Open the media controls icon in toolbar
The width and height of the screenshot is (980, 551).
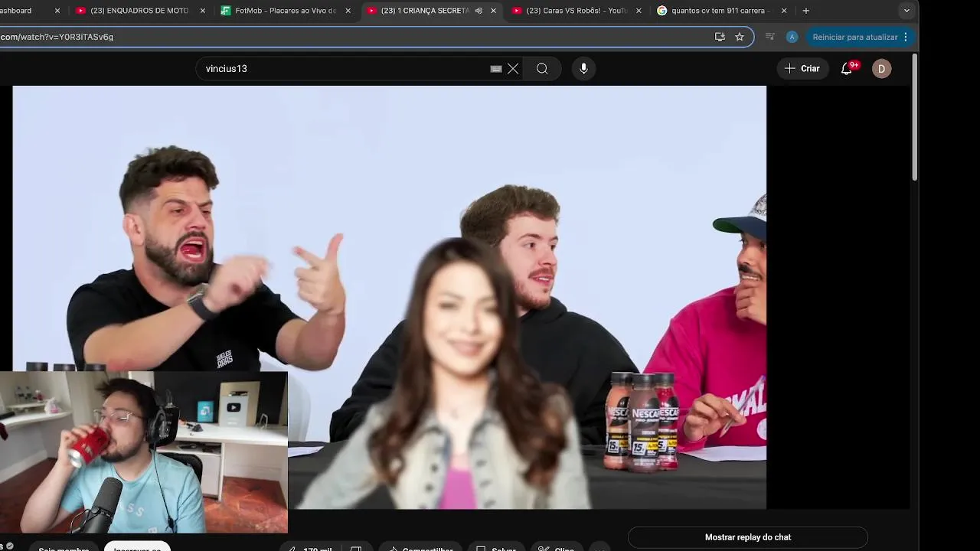coord(770,37)
